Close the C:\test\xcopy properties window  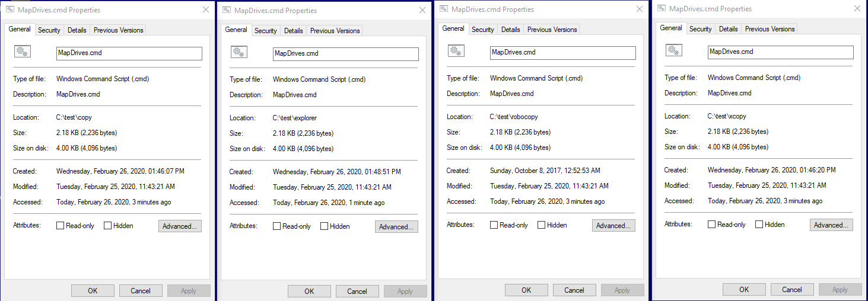tap(857, 9)
